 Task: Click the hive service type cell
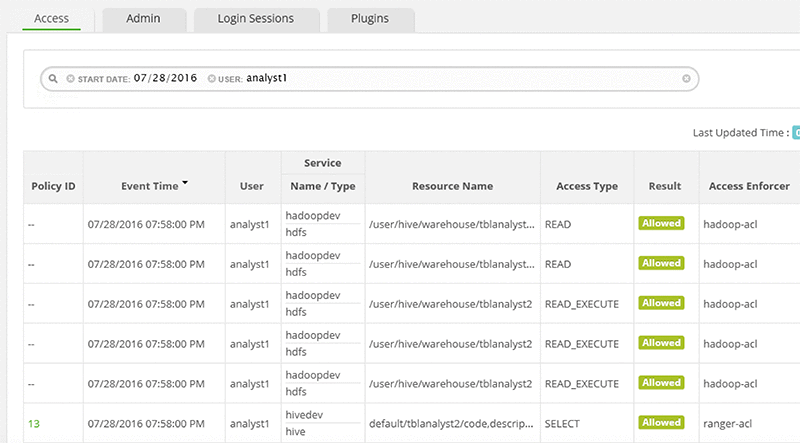(295, 432)
